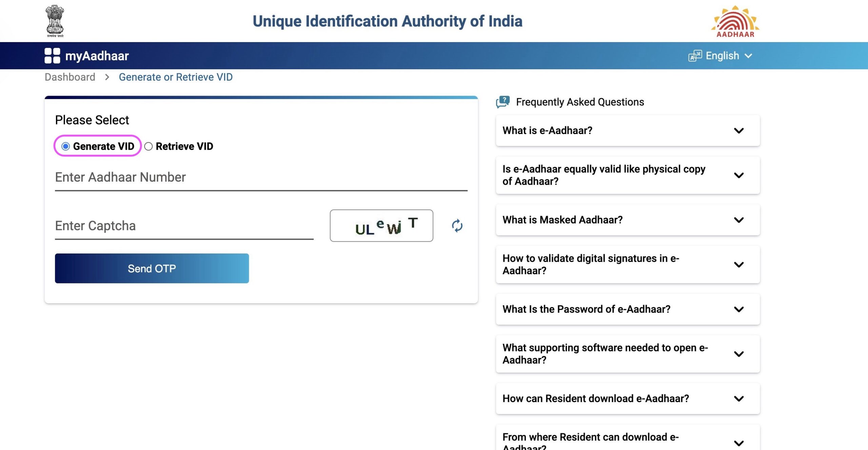Click the captcha refresh icon
Viewport: 868px width, 450px height.
(x=456, y=225)
